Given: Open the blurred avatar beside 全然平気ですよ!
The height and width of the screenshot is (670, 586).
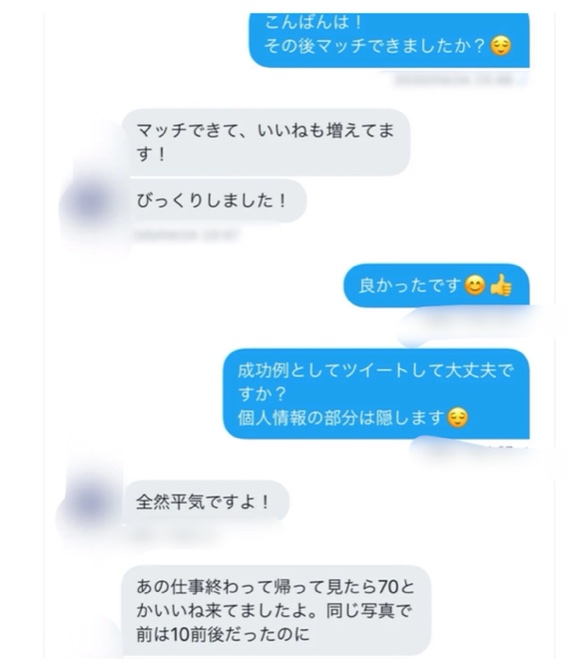Looking at the screenshot, I should [x=90, y=502].
